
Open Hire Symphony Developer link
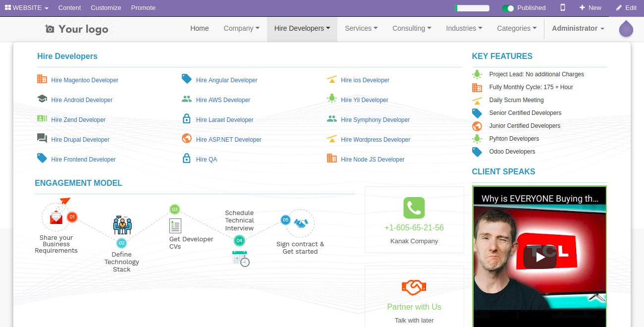click(375, 120)
